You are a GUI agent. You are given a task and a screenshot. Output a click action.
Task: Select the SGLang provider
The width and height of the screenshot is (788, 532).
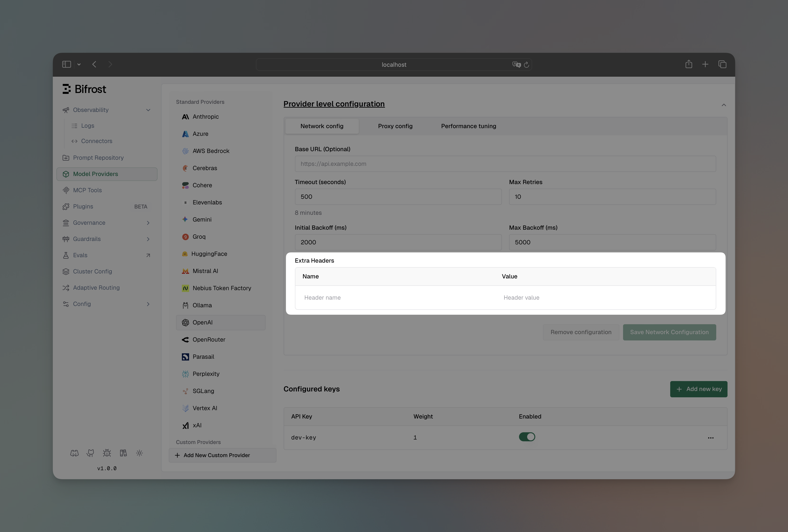point(220,391)
